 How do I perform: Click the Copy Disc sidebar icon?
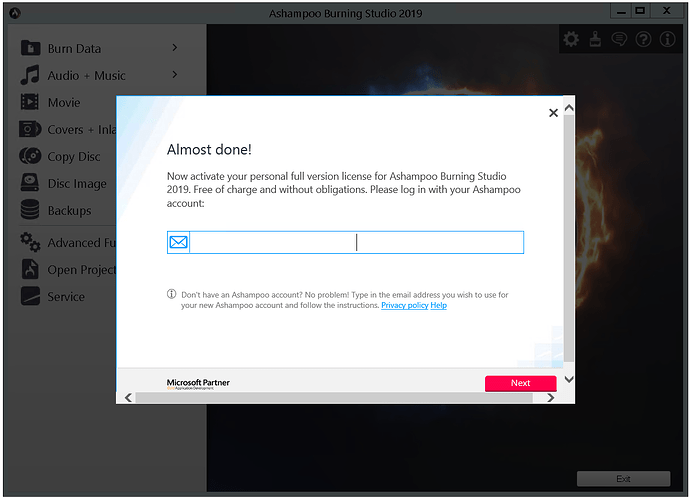click(30, 157)
